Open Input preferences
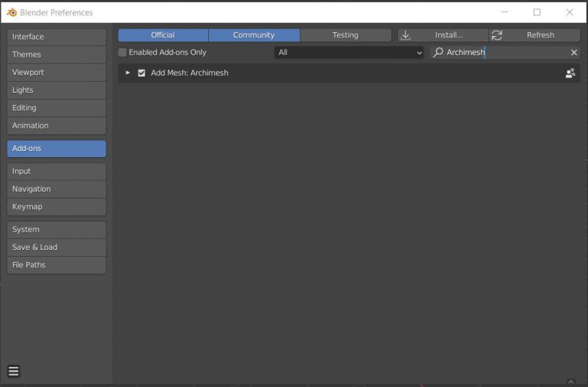Screen dimensions: 588x387 (x=57, y=171)
